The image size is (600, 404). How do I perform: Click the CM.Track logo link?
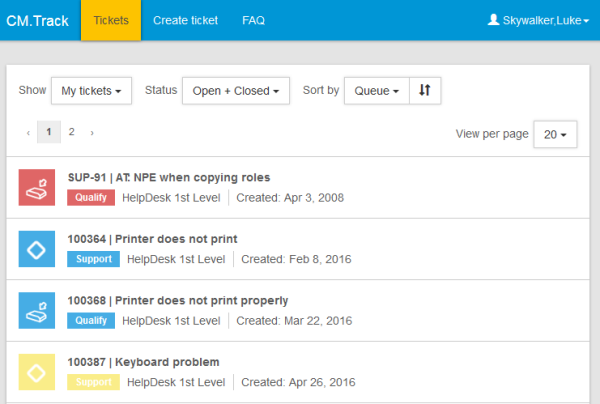pyautogui.click(x=38, y=21)
